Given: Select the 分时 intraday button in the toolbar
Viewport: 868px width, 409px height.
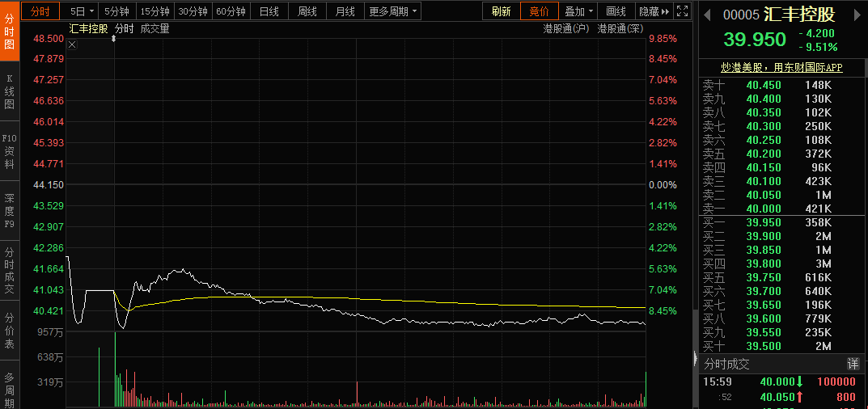Looking at the screenshot, I should [x=40, y=11].
